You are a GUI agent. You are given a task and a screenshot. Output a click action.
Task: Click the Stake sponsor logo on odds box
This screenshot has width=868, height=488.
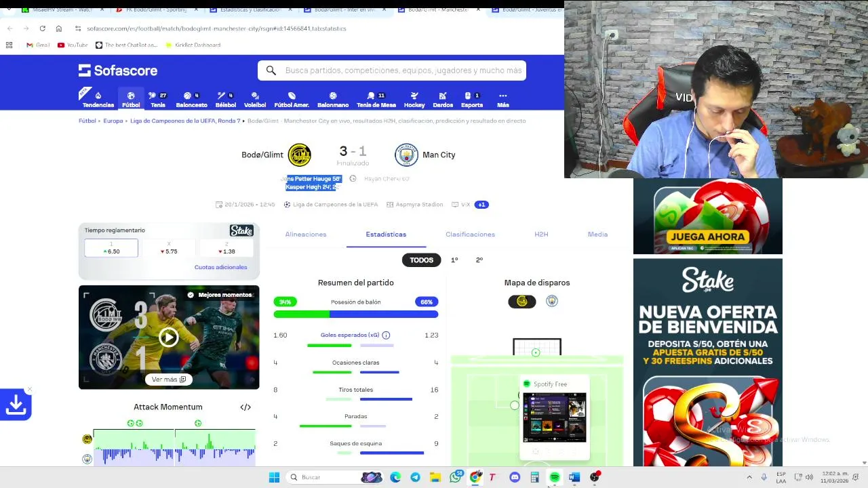pyautogui.click(x=241, y=230)
